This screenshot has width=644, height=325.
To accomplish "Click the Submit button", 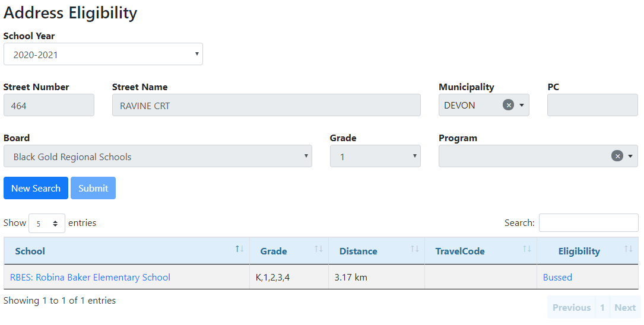I will (93, 188).
